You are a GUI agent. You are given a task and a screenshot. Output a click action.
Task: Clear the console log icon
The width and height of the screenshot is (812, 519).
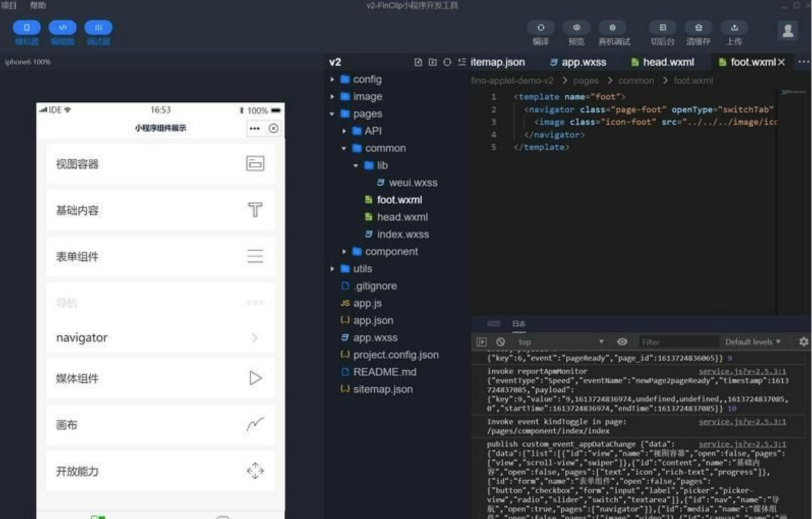point(501,342)
